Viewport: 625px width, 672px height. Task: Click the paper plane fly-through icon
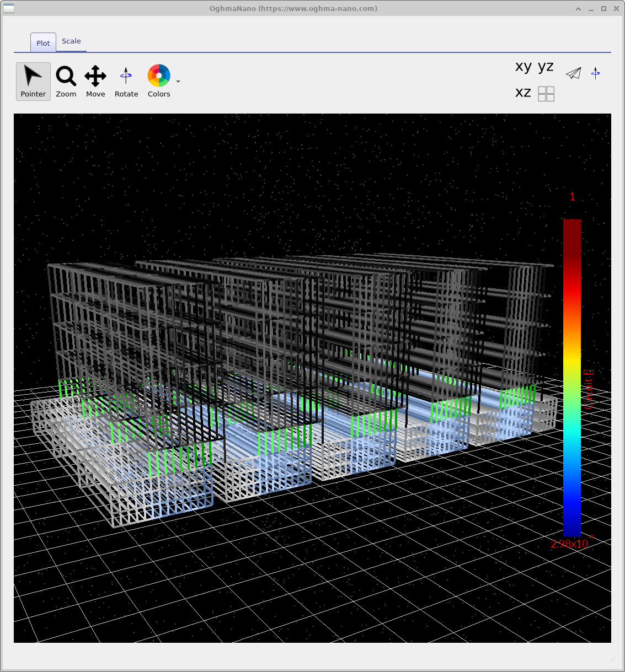tap(573, 73)
